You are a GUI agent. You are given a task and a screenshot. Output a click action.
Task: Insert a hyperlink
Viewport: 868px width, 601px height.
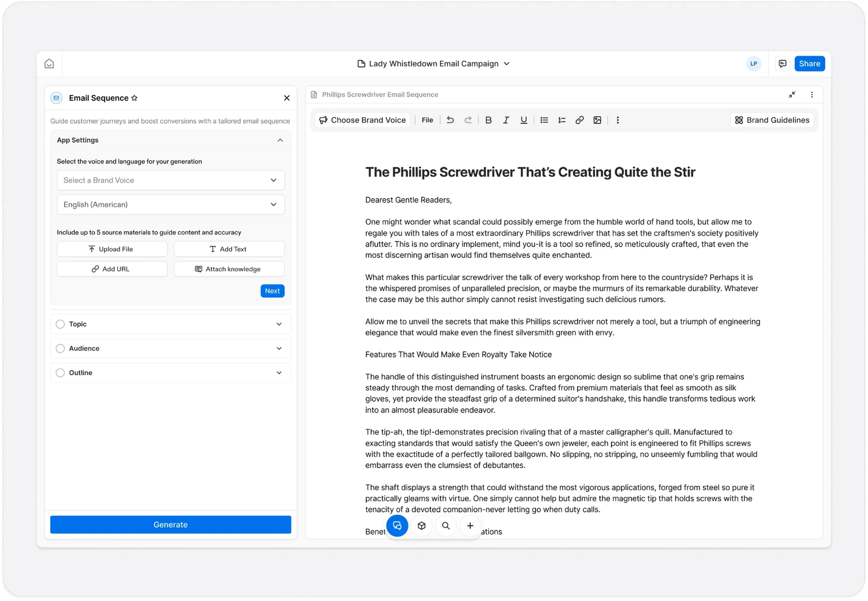click(x=579, y=120)
